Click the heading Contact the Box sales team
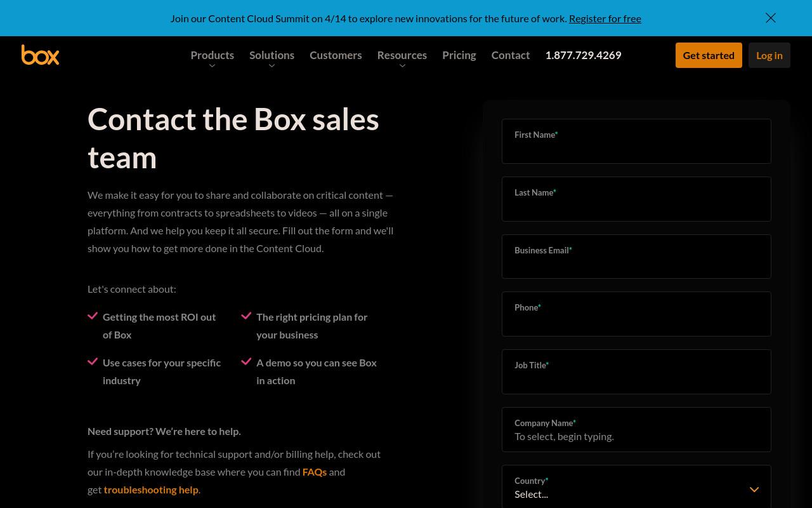This screenshot has height=508, width=812. 233,138
